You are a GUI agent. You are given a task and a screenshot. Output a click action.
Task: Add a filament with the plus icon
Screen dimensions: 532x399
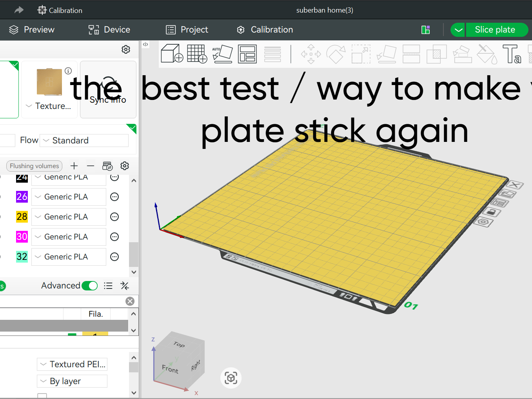coord(74,166)
